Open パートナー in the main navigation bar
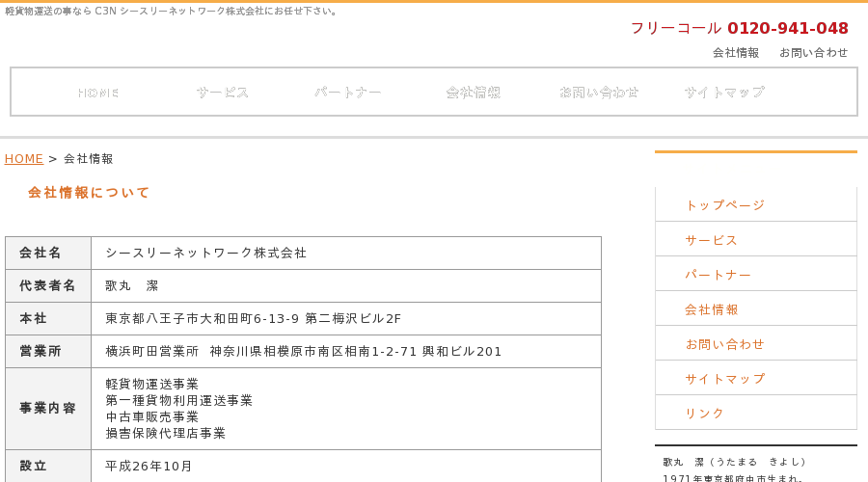Screen dimensions: 868x482 (347, 93)
